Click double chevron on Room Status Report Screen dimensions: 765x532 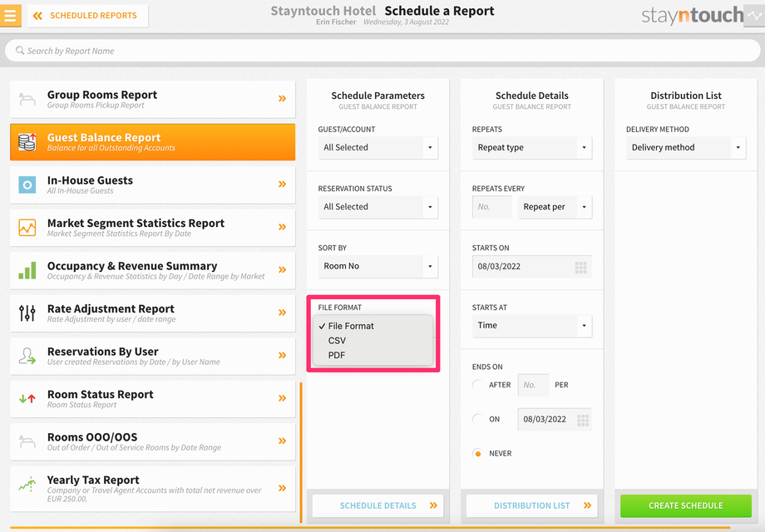point(282,398)
